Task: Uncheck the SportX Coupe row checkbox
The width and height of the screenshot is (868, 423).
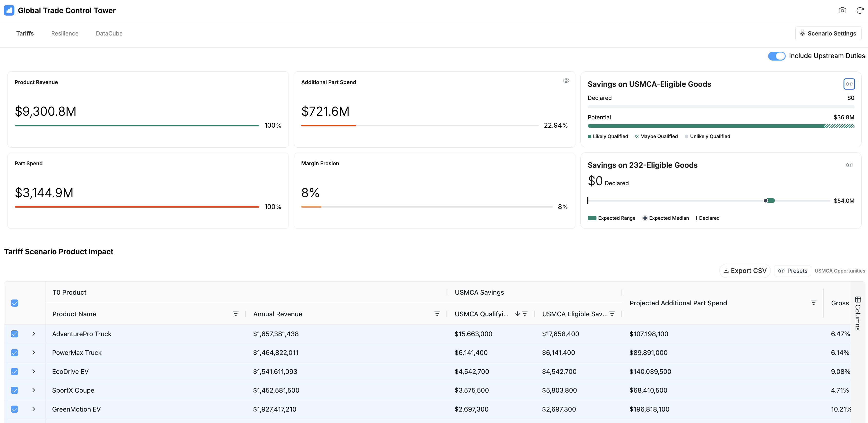Action: [x=15, y=390]
